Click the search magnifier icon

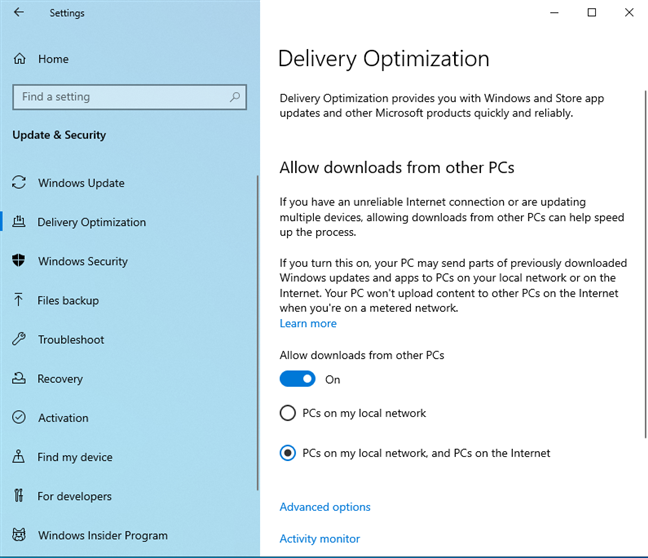tap(235, 97)
